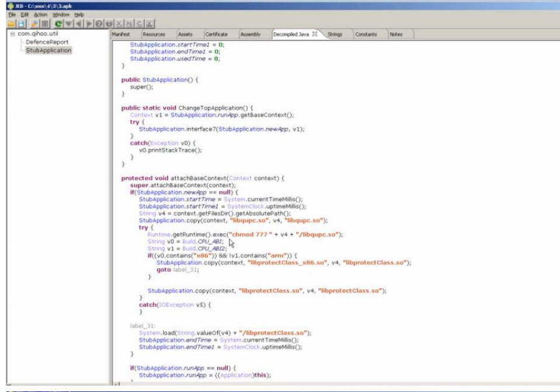Select the com.qihoo.util package in tree
This screenshot has width=560, height=392.
37,33
